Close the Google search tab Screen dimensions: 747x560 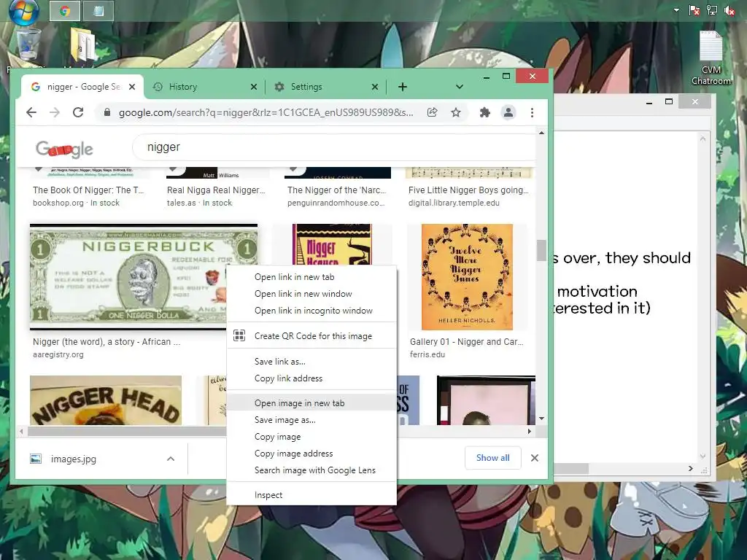click(132, 87)
